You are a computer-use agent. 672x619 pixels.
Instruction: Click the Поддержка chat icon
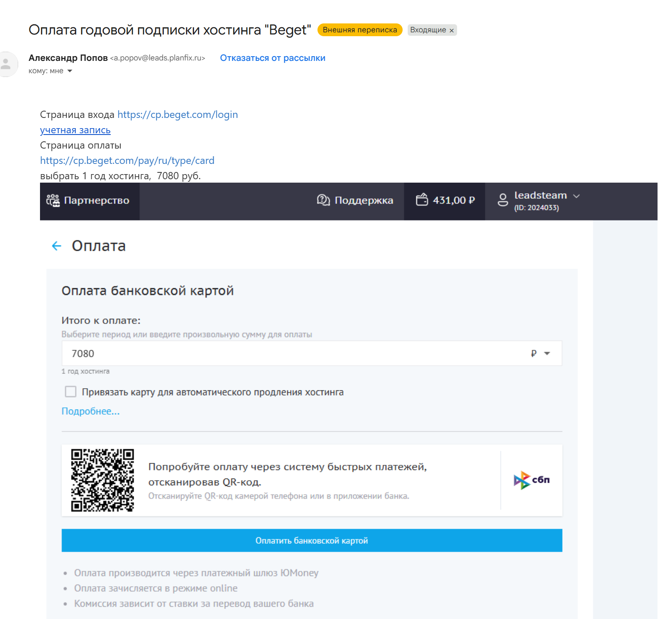pos(323,200)
